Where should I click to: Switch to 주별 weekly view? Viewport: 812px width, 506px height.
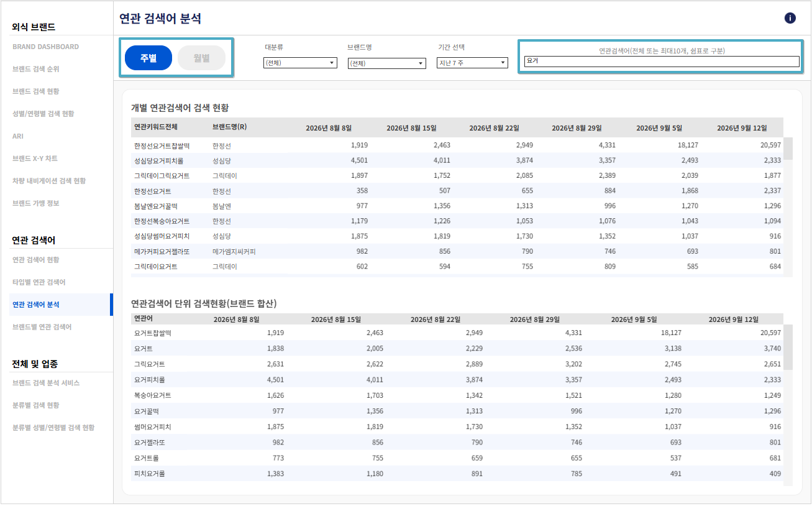click(148, 58)
